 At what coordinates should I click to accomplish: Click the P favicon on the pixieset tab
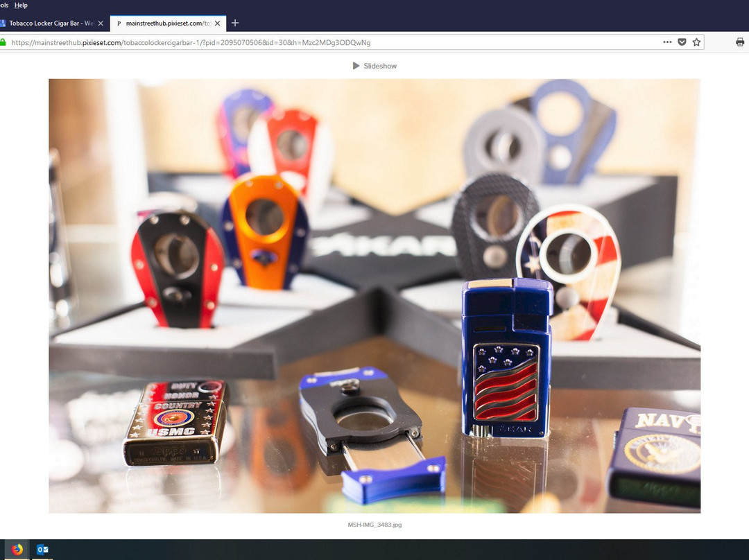pos(119,23)
